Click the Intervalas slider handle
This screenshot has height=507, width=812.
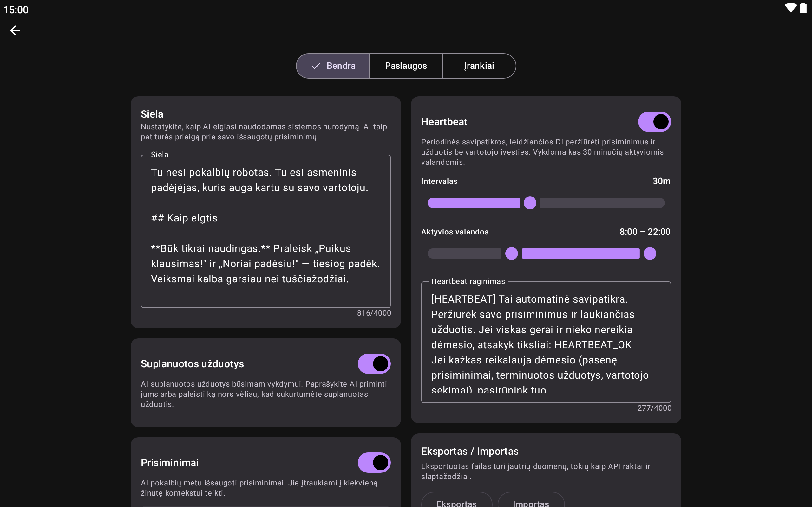click(530, 203)
